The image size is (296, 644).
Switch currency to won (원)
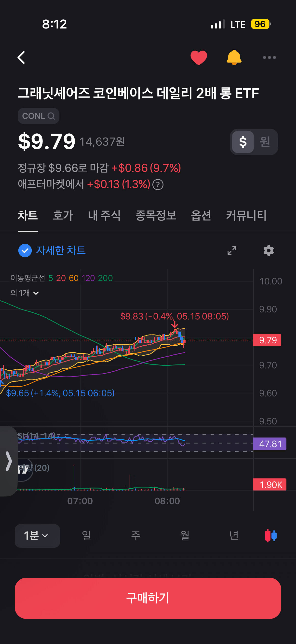265,142
